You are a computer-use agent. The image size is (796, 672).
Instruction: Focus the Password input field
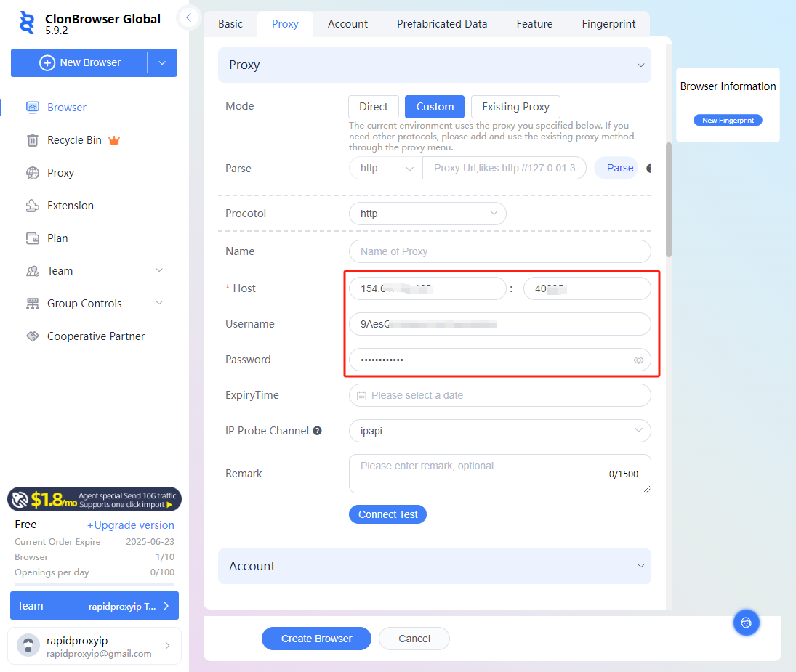pos(499,360)
